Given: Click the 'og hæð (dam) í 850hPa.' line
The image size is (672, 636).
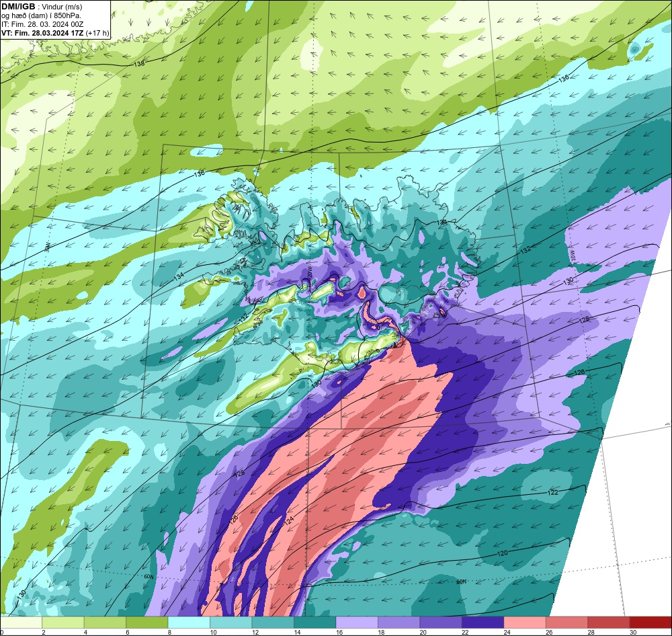Looking at the screenshot, I should pyautogui.click(x=42, y=15).
